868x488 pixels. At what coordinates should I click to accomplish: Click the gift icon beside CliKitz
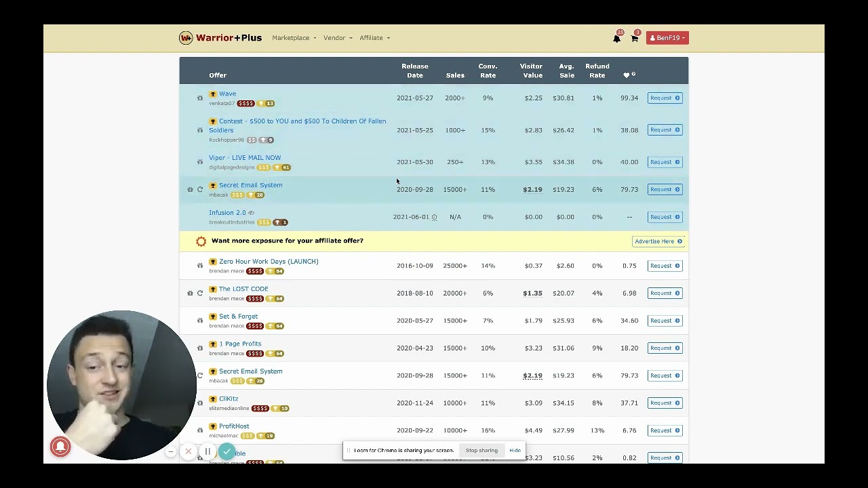pyautogui.click(x=200, y=403)
